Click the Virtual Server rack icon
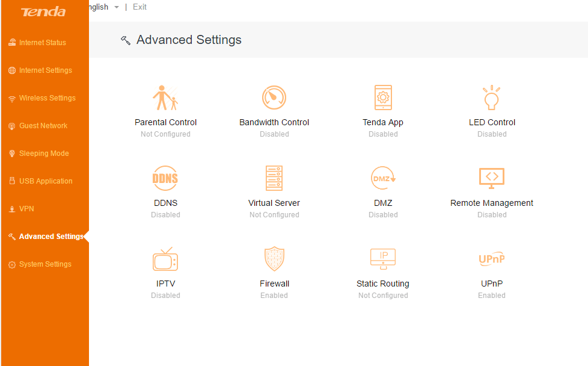The height and width of the screenshot is (366, 588). coord(274,178)
